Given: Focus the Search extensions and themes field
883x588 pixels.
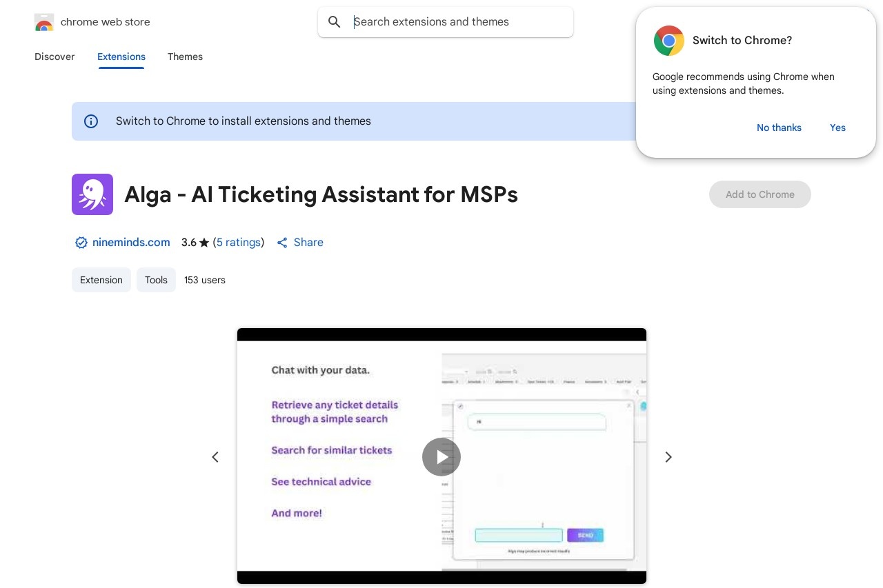Looking at the screenshot, I should point(446,22).
